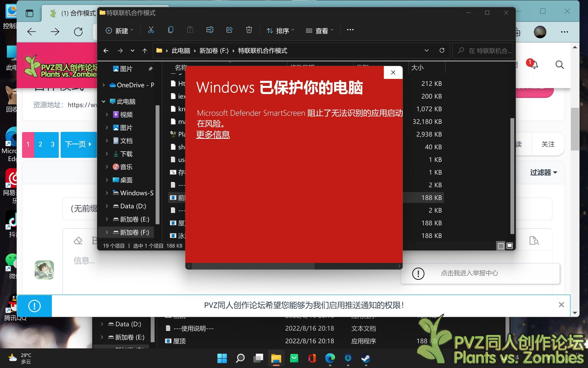
Task: Click the browser forward arrow in Edge
Action: pyautogui.click(x=55, y=32)
